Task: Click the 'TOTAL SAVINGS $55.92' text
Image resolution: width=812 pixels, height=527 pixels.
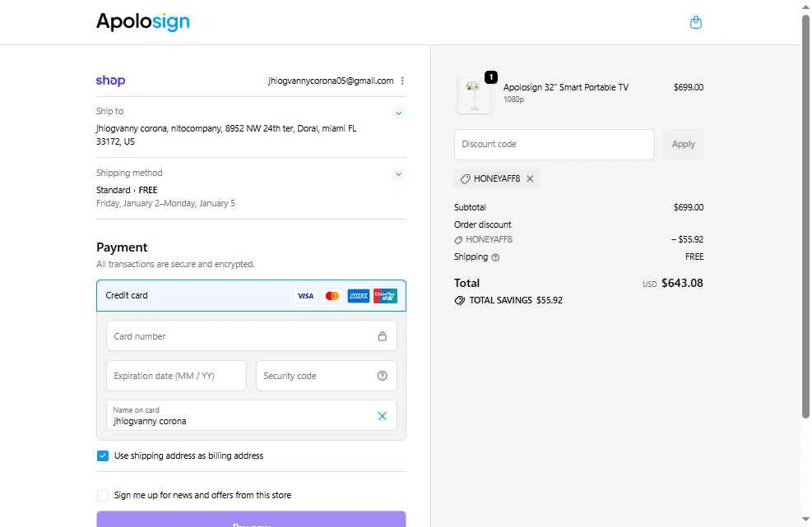Action: 515,300
